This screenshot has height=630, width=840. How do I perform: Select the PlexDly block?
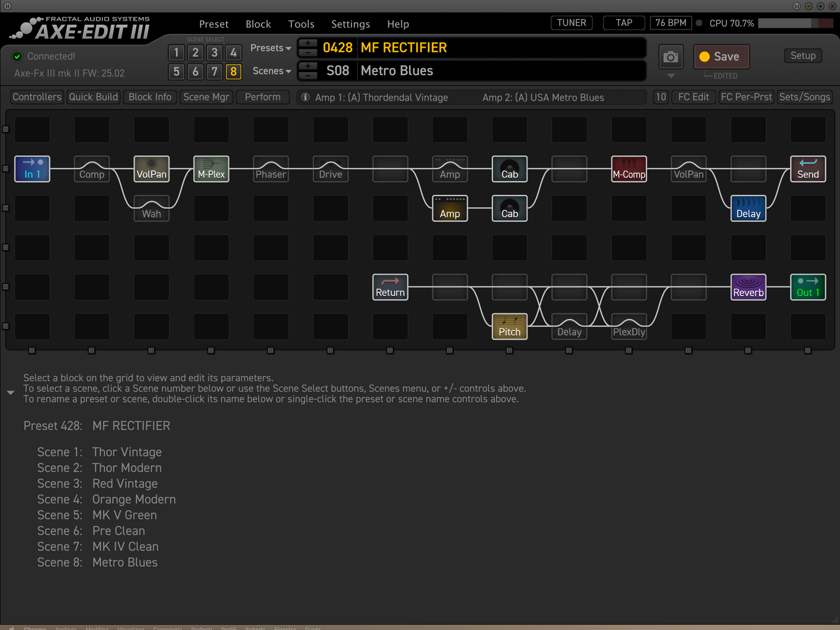(629, 326)
